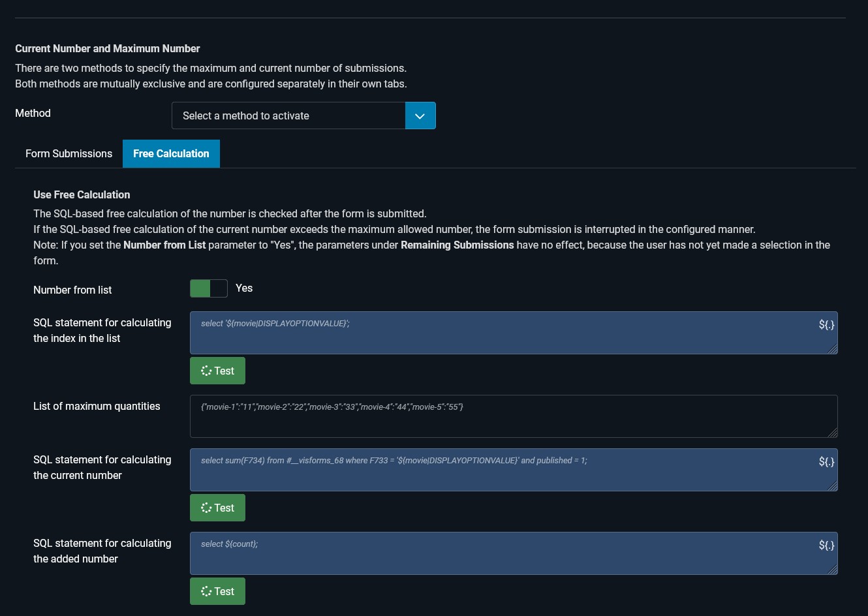Click the ${.} placeholder icon beside the index SQL field

click(x=827, y=324)
